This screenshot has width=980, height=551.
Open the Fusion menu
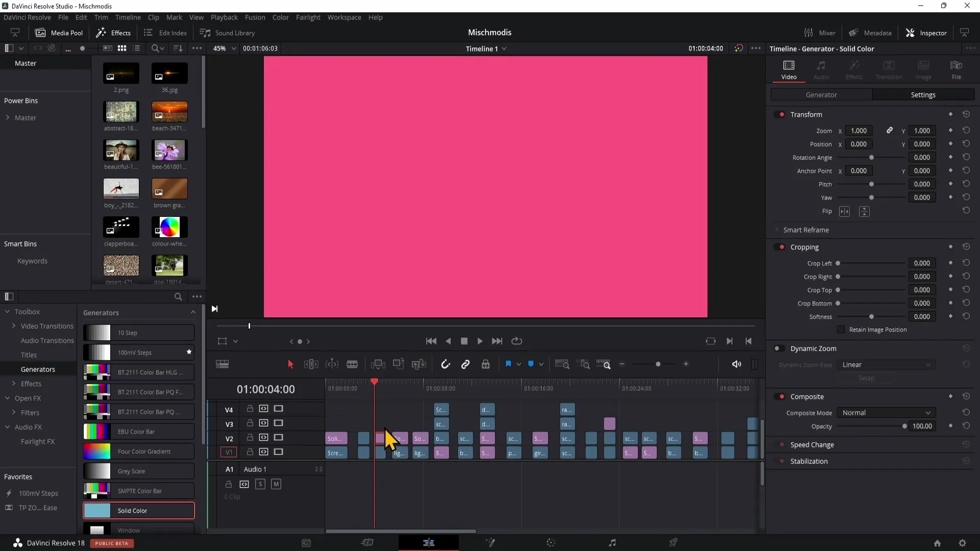tap(255, 17)
